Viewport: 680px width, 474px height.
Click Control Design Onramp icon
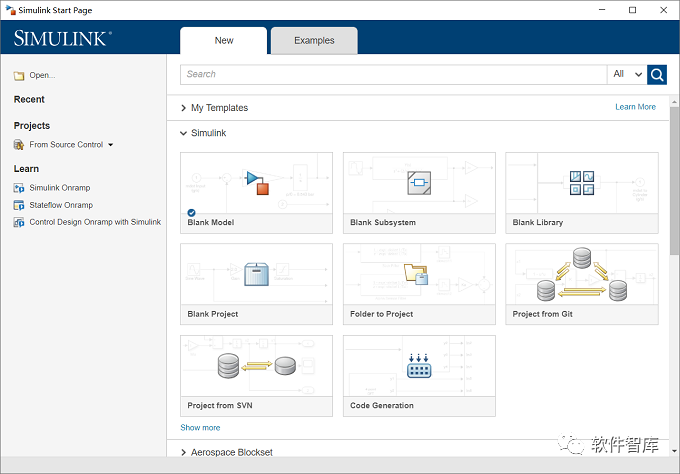click(19, 222)
